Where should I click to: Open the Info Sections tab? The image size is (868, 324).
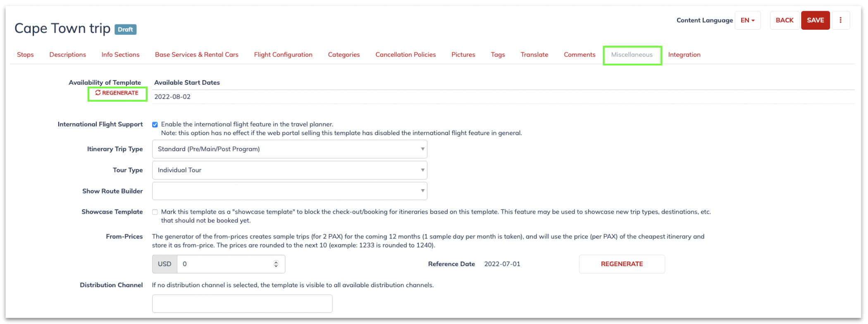[x=120, y=55]
